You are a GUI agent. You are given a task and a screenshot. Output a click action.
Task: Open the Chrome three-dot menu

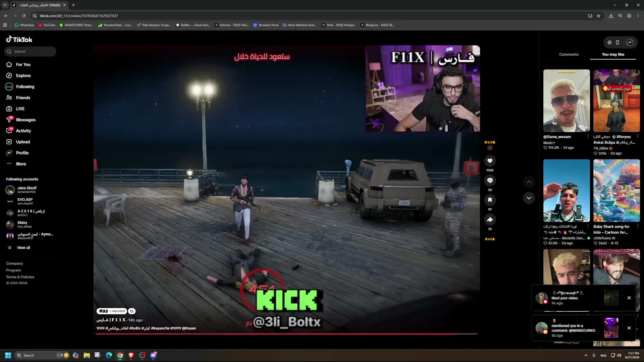click(638, 16)
